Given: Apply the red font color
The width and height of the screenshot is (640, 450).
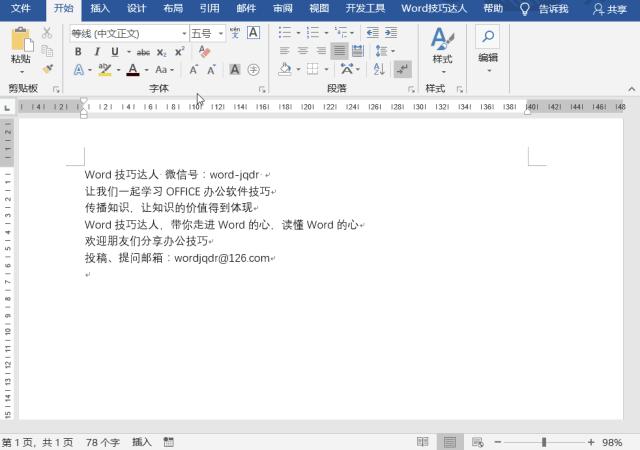Looking at the screenshot, I should click(133, 70).
